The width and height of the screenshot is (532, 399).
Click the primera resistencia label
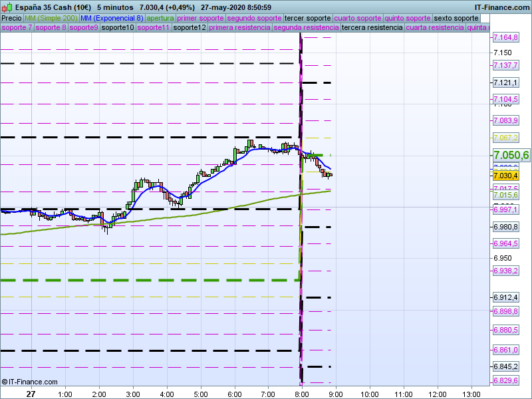click(239, 28)
